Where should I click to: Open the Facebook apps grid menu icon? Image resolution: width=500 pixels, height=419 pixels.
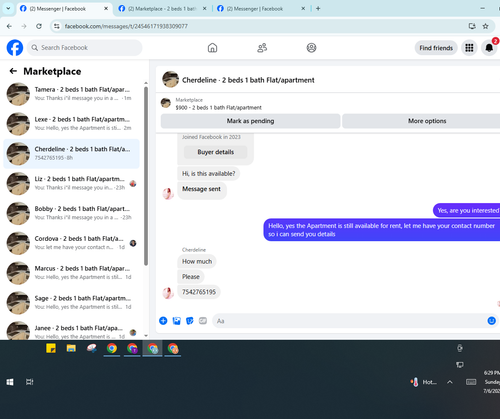tap(469, 48)
